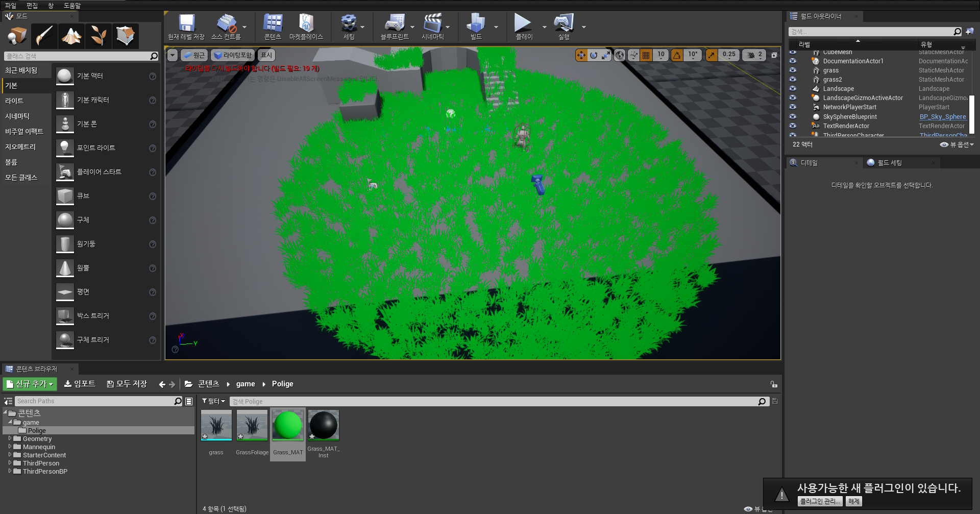The width and height of the screenshot is (980, 514).
Task: Select black Grass_MAT_Inst thumbnail
Action: point(324,425)
